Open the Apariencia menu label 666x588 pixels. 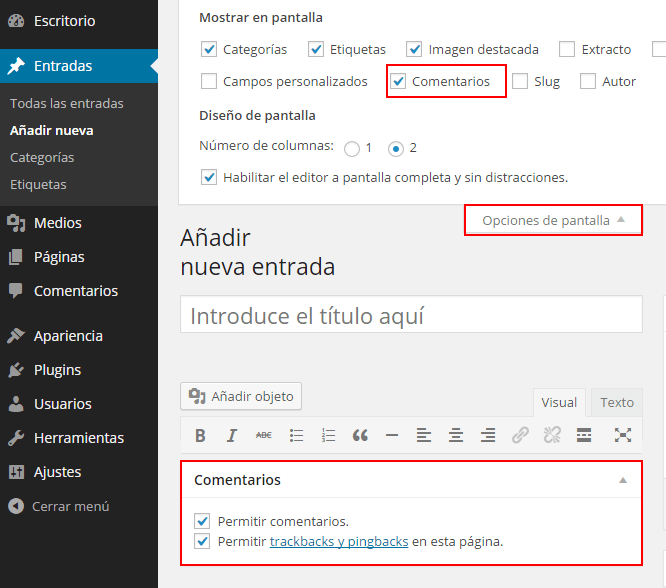pos(68,336)
